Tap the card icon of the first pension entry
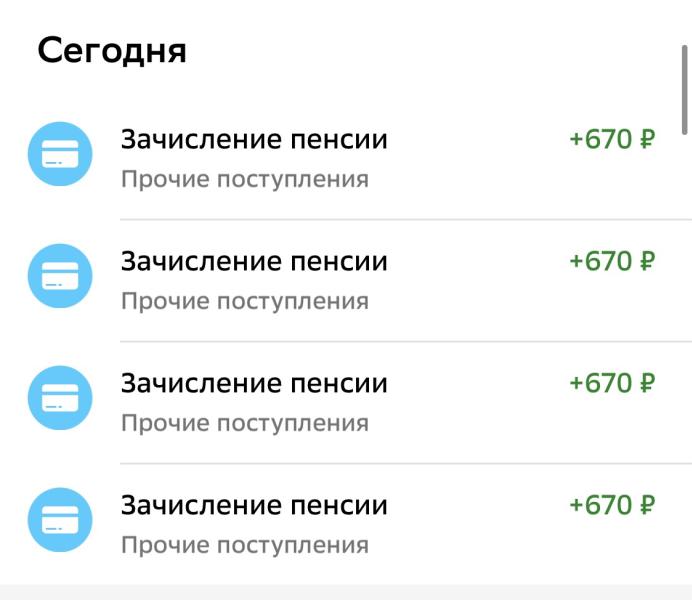Screen dimensions: 692x600 coord(60,154)
